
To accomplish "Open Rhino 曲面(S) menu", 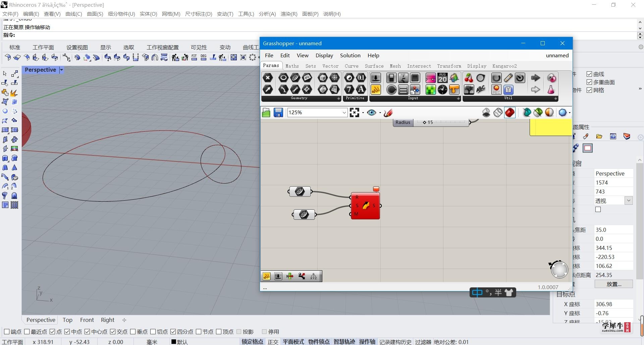I will (x=95, y=14).
